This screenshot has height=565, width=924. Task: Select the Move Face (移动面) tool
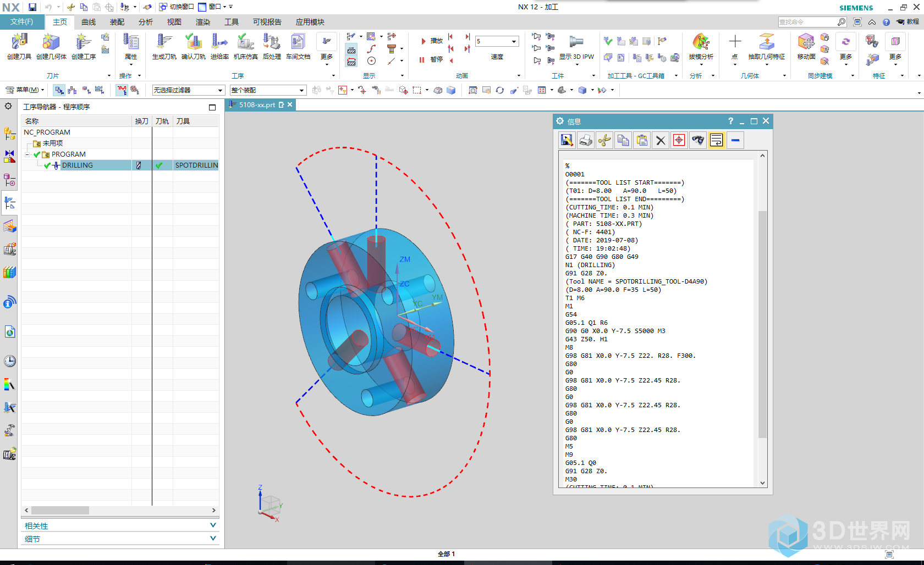click(x=806, y=42)
